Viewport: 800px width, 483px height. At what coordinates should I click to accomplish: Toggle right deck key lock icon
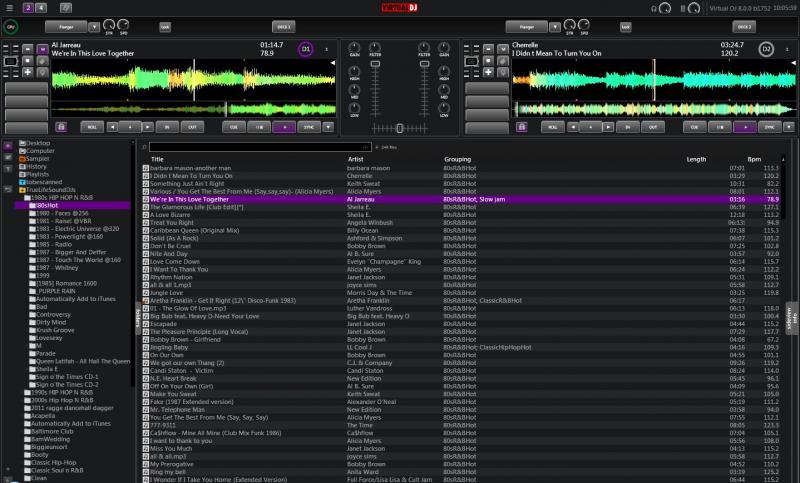tap(521, 127)
